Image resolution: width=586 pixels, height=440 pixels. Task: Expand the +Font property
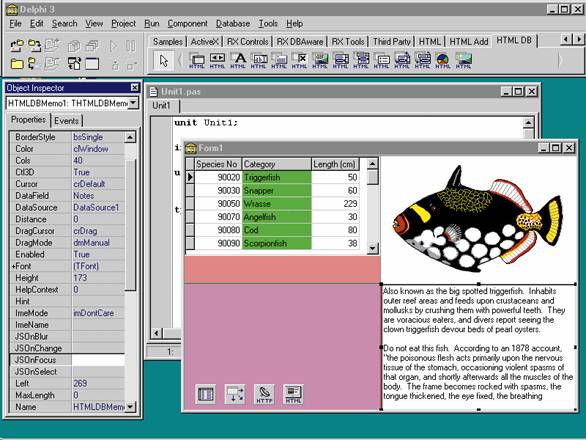click(x=13, y=266)
